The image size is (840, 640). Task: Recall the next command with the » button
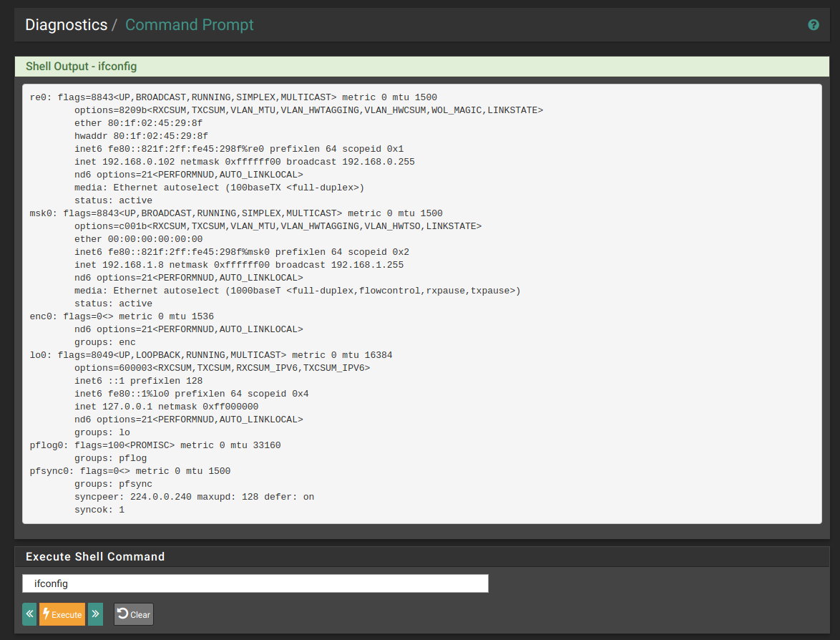click(x=95, y=614)
